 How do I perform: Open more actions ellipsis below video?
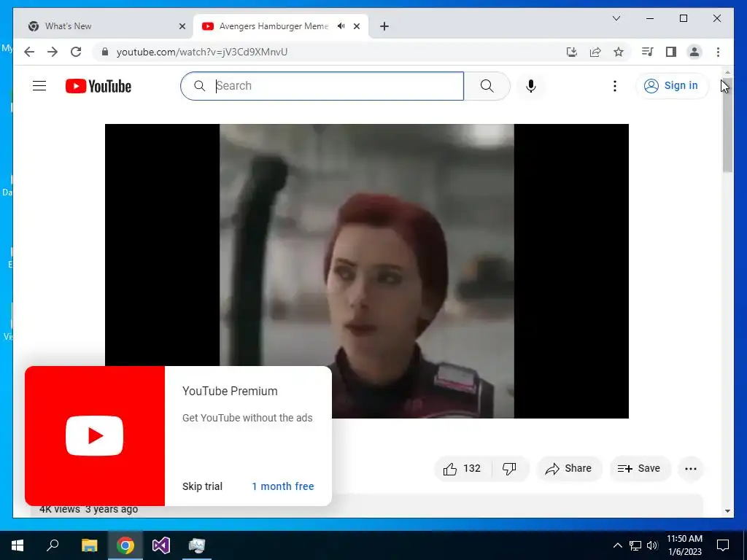(690, 469)
